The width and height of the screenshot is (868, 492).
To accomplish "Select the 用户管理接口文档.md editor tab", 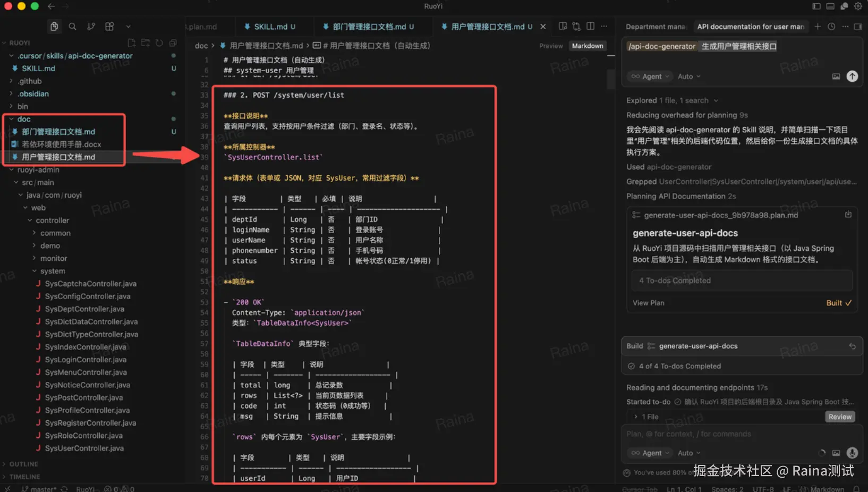I will (487, 27).
